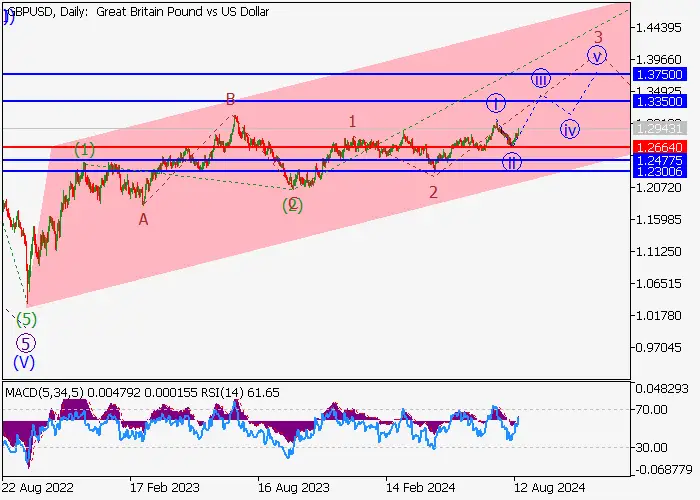The height and width of the screenshot is (500, 700).
Task: Click the 1.44395 price axis value
Action: [x=658, y=28]
